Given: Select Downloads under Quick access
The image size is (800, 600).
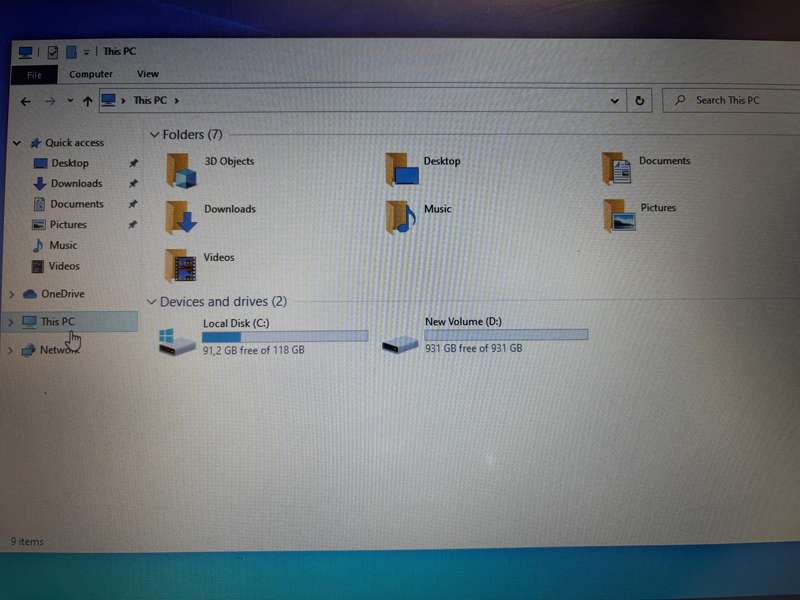Looking at the screenshot, I should [x=77, y=184].
